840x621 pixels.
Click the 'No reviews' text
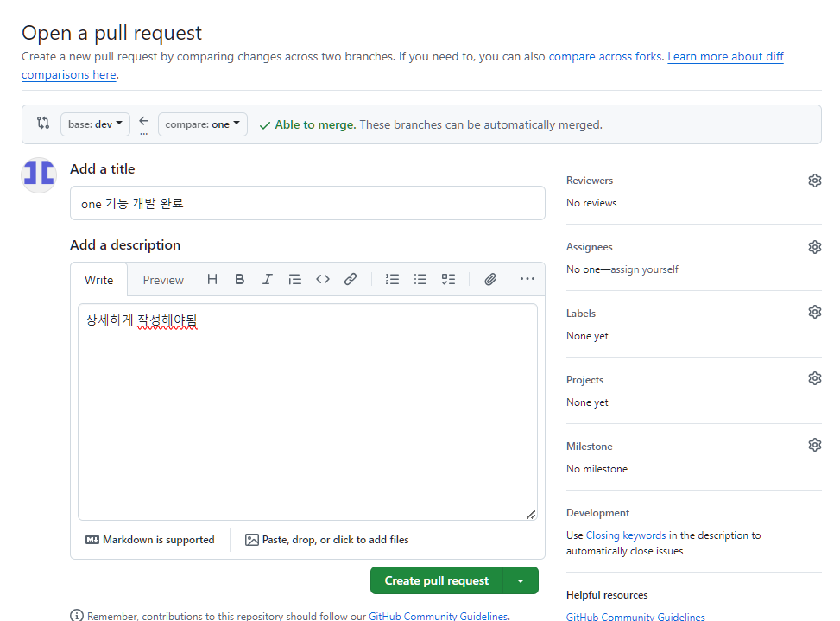pyautogui.click(x=591, y=203)
